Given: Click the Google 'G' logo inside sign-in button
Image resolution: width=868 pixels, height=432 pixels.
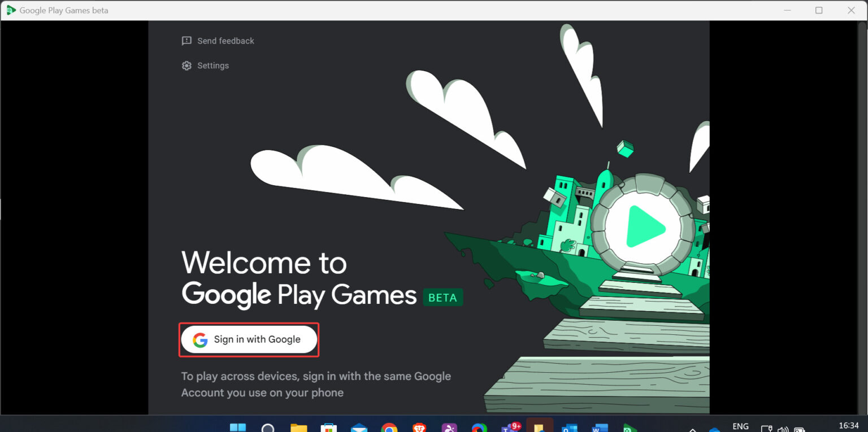Looking at the screenshot, I should (x=200, y=339).
